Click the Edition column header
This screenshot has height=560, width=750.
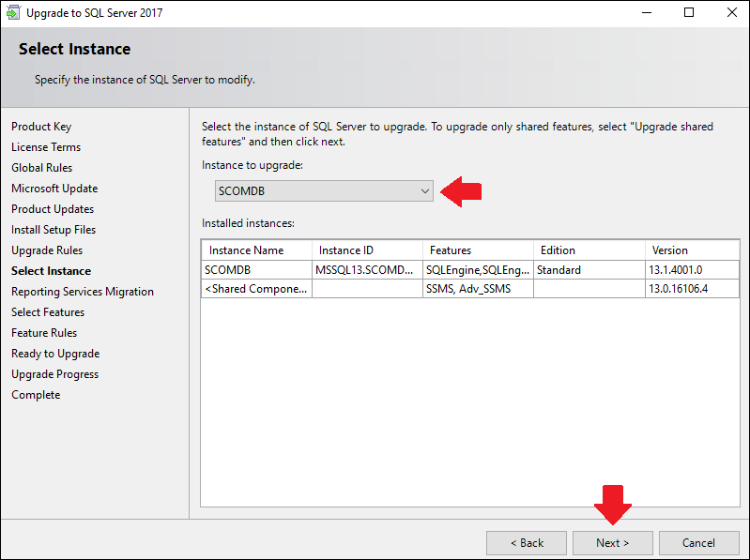[589, 250]
